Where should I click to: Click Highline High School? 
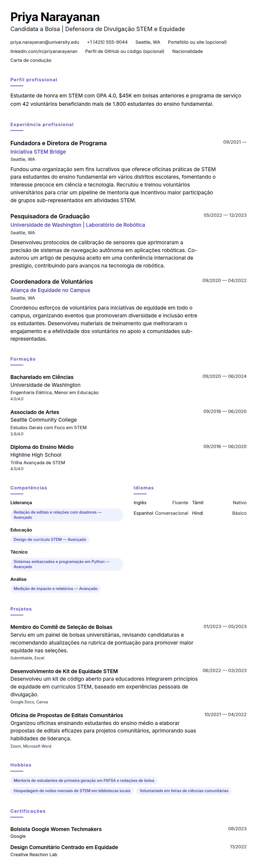tap(36, 455)
